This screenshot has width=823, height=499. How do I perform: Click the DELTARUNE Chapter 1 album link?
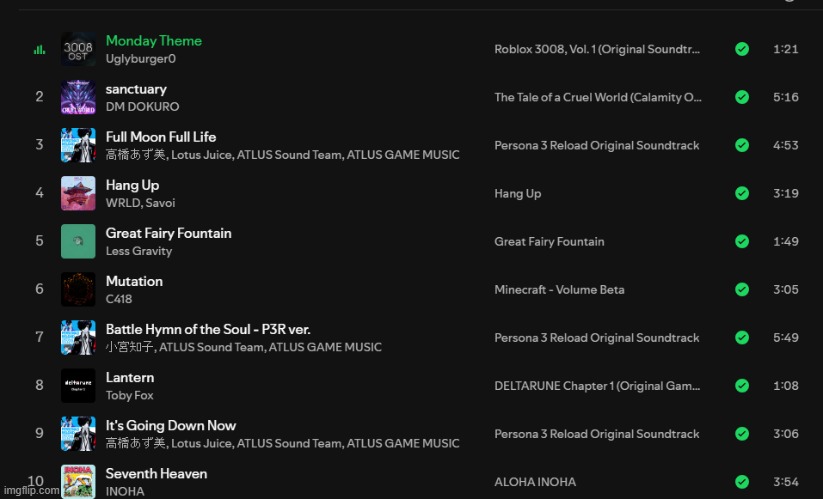597,385
